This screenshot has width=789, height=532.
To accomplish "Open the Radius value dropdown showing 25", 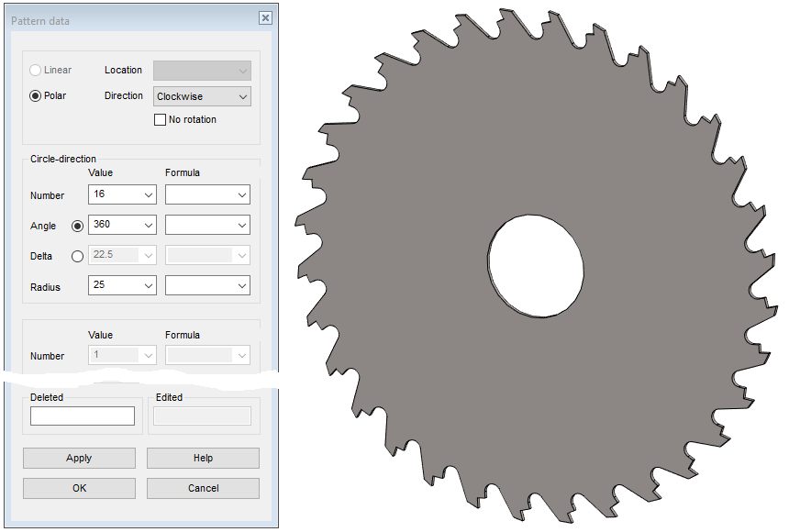I will pos(149,285).
